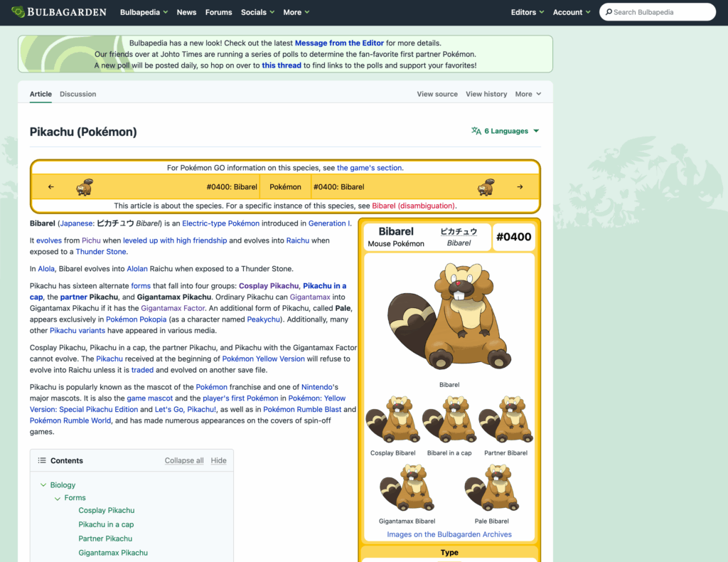Click the languages translate icon
The width and height of the screenshot is (728, 562).
476,131
